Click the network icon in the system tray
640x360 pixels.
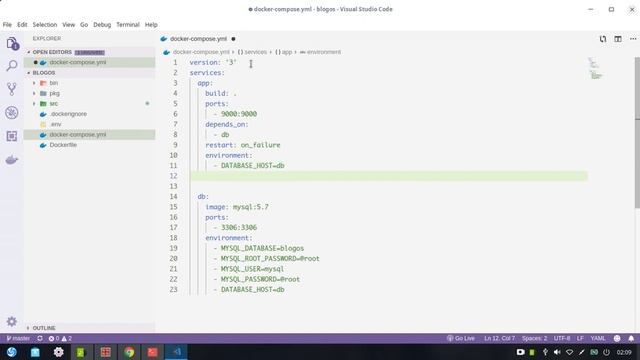(569, 352)
